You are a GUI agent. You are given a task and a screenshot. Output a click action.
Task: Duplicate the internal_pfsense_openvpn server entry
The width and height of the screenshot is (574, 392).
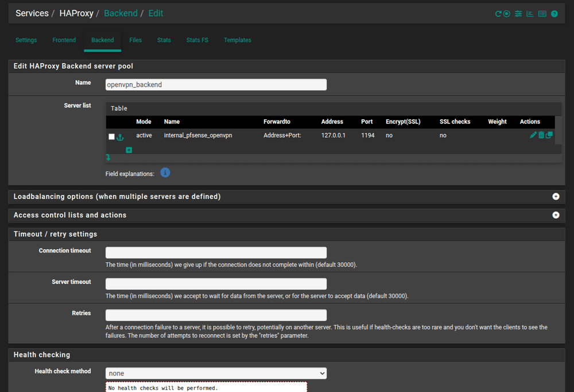pos(549,135)
